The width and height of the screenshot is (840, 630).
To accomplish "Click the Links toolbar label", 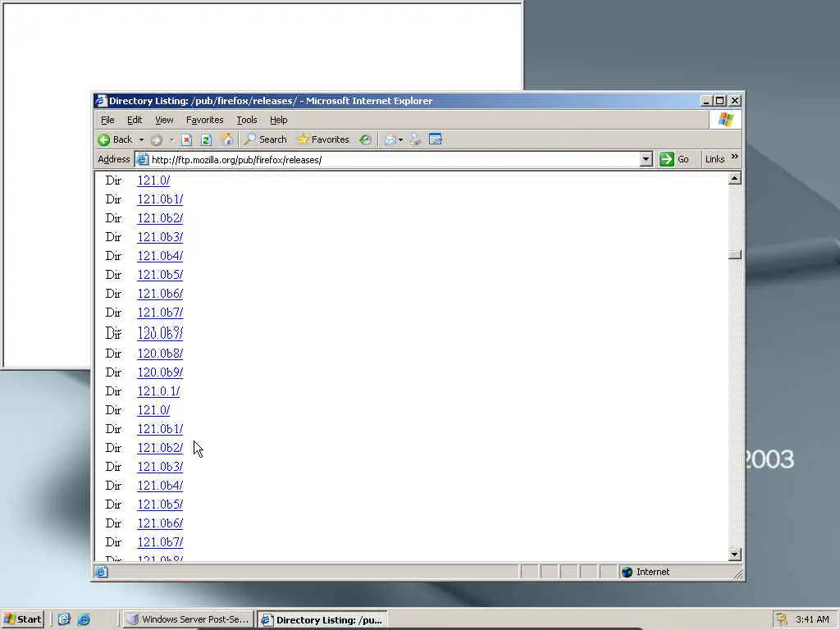I will pyautogui.click(x=714, y=159).
